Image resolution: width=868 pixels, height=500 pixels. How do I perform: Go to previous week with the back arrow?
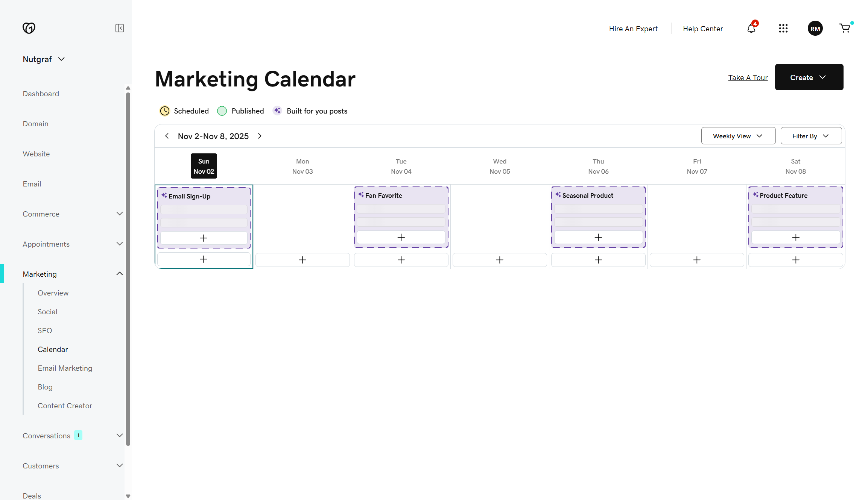coord(167,136)
